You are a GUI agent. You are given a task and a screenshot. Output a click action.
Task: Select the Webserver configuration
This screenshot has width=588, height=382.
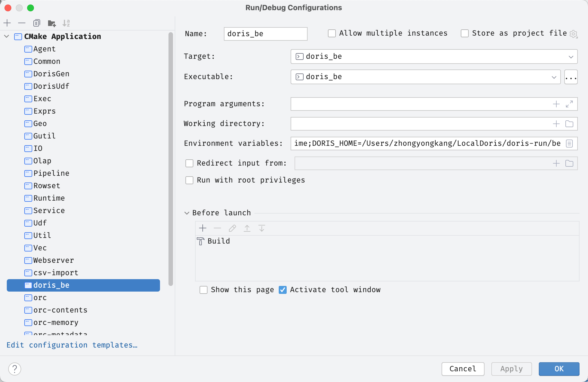pos(53,260)
